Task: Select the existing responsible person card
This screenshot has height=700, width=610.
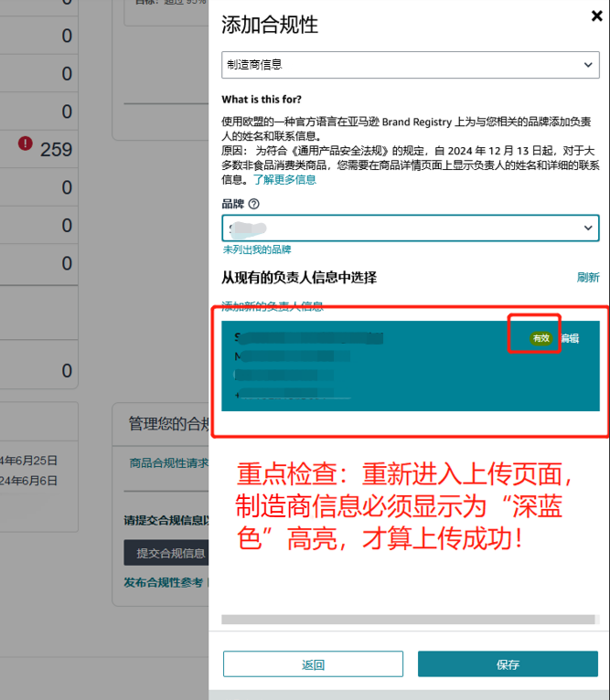Action: 411,366
